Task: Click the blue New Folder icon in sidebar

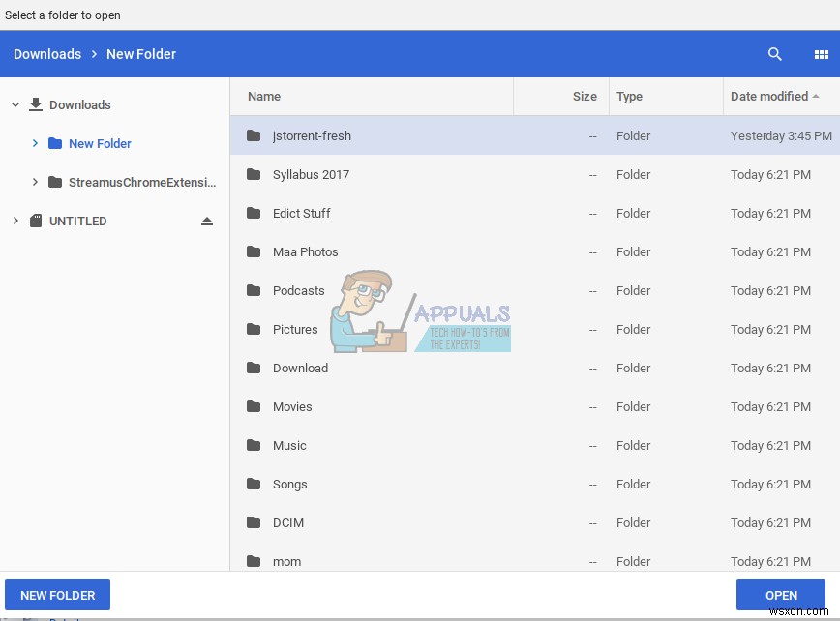Action: pyautogui.click(x=55, y=143)
